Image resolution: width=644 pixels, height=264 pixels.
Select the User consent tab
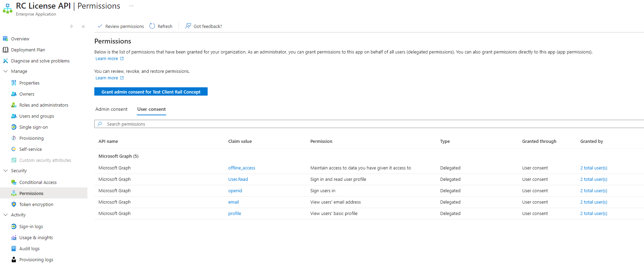tap(151, 109)
